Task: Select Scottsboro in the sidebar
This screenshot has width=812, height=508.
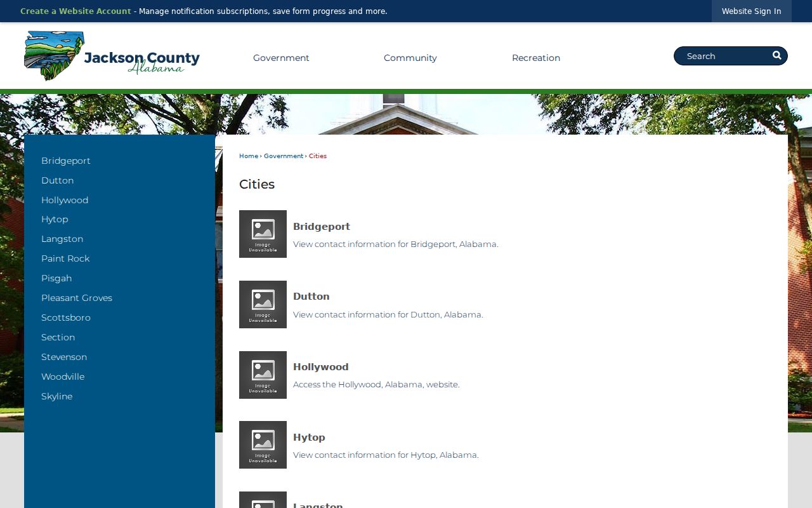Action: click(x=66, y=317)
